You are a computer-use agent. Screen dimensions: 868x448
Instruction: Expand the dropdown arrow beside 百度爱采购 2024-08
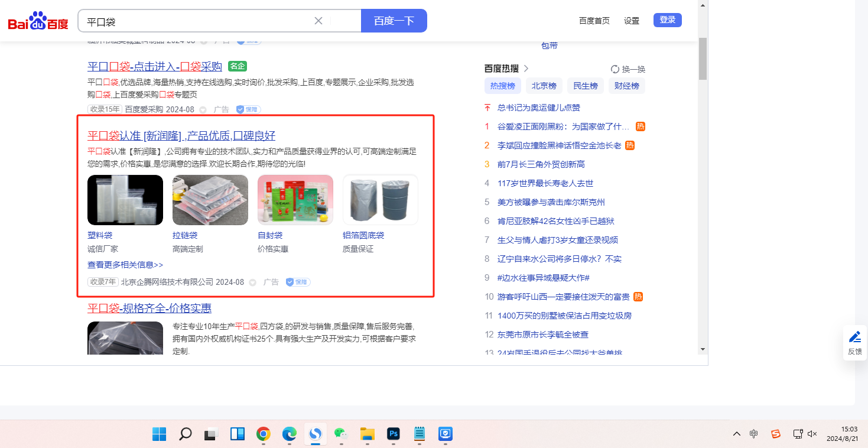pyautogui.click(x=203, y=109)
